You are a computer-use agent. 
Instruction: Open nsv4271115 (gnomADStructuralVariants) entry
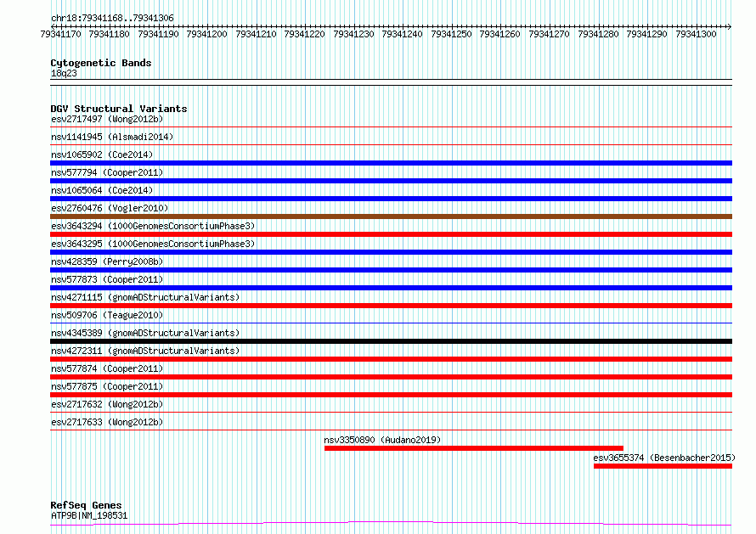tap(145, 297)
